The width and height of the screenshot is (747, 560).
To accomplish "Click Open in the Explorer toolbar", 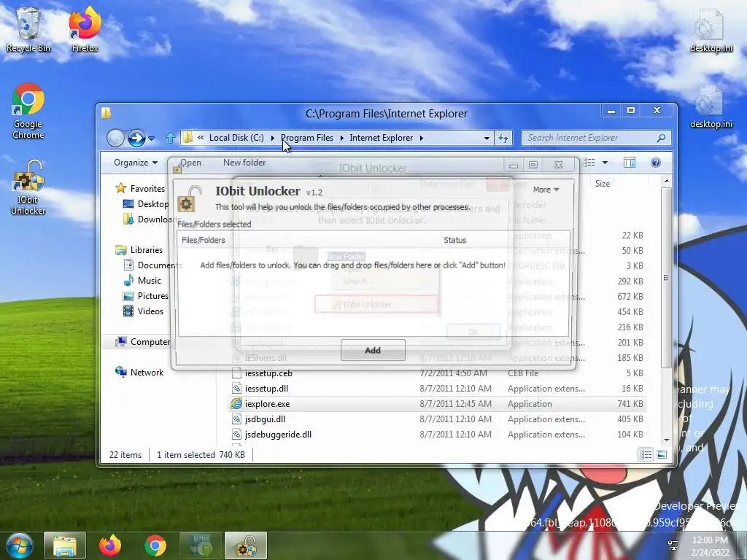I will tap(190, 163).
